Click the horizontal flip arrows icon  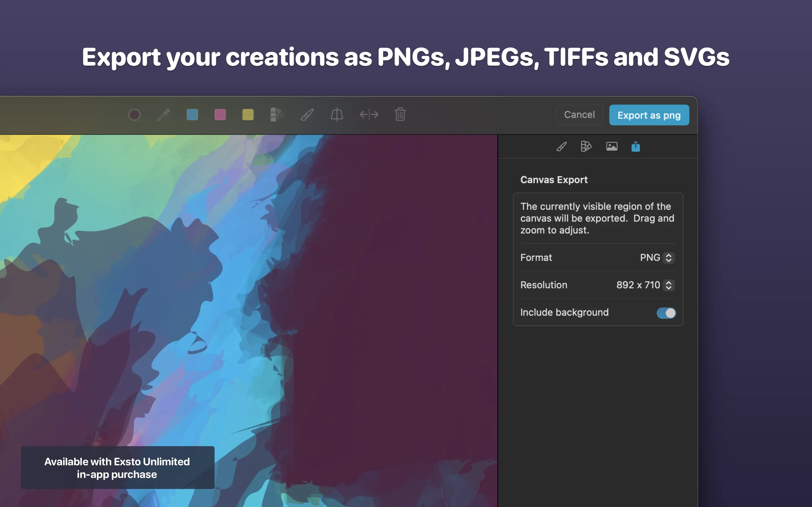369,115
